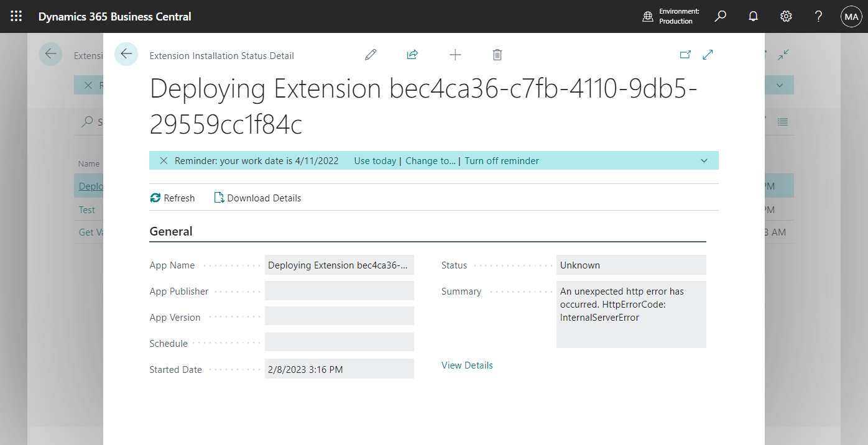
Task: Open the app launcher grid menu
Action: [x=16, y=16]
